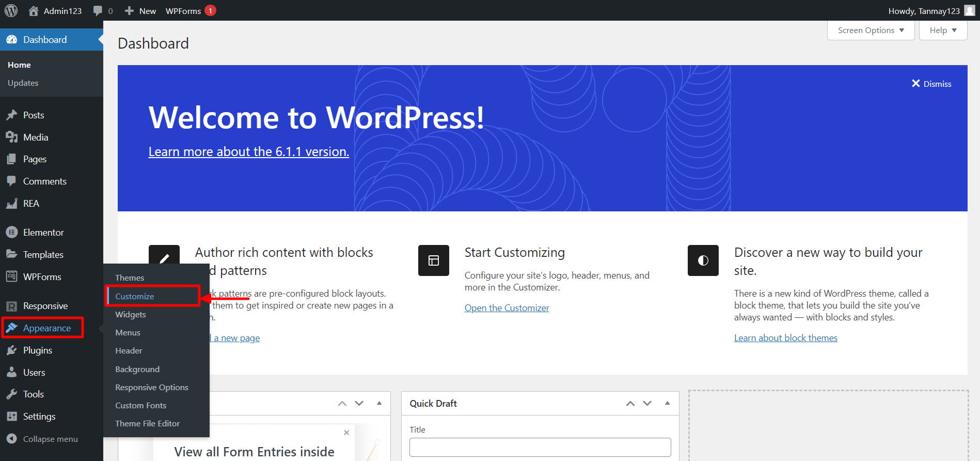The image size is (980, 461).
Task: Click the block themes half-circle icon
Action: (x=703, y=260)
